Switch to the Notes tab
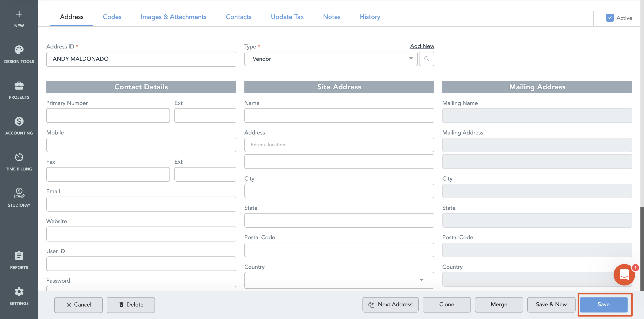 [x=331, y=17]
